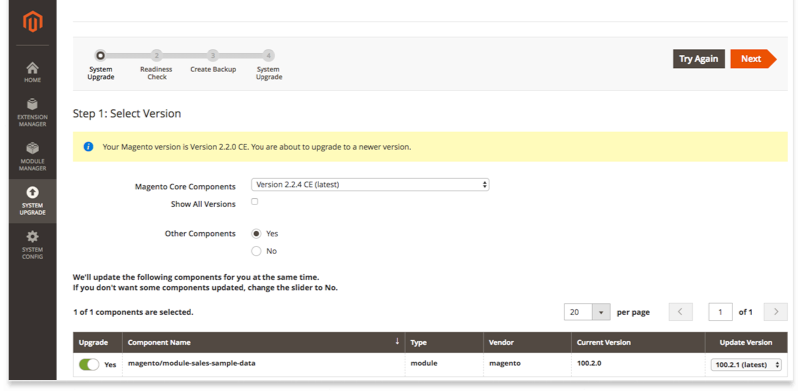Click the 'Step 1: Select Version' heading
Image resolution: width=798 pixels, height=392 pixels.
127,114
